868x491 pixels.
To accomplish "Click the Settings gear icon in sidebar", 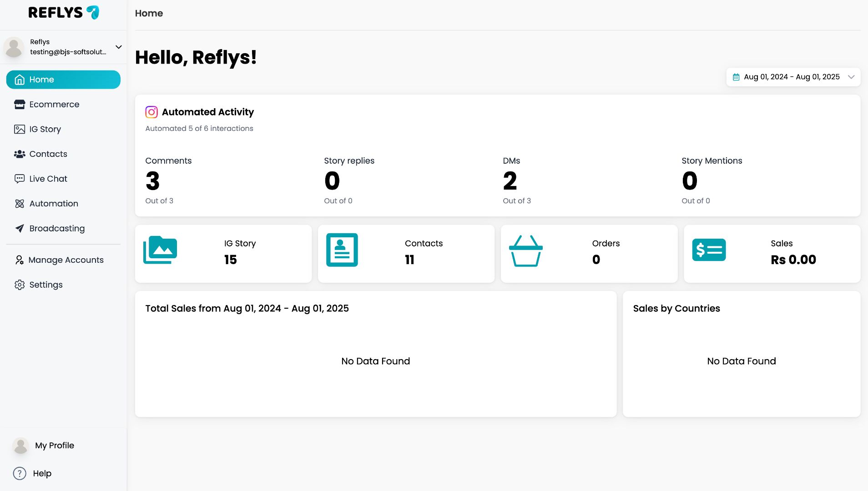I will (x=20, y=285).
